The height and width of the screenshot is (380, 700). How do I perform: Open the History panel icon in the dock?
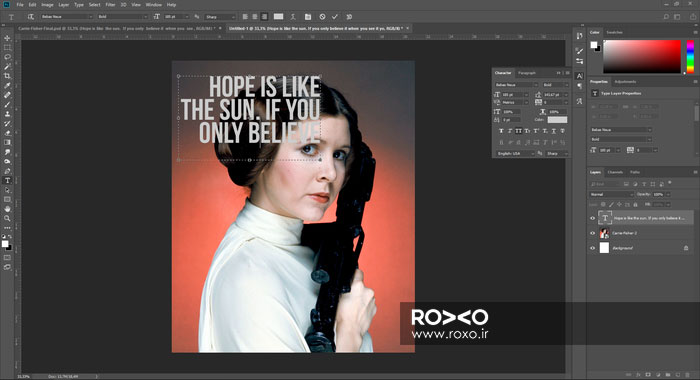(x=579, y=36)
